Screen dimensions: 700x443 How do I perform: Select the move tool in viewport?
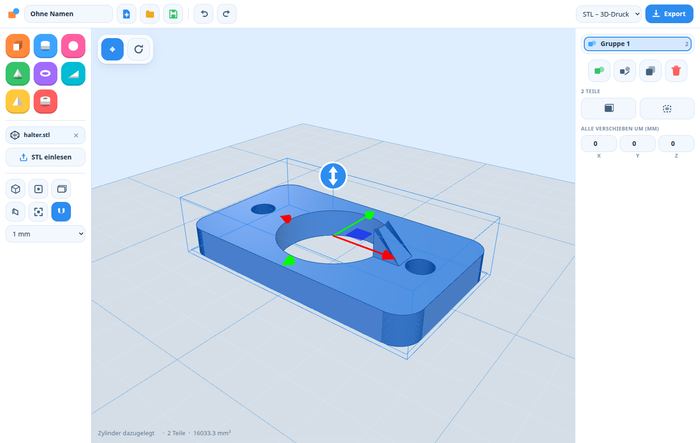pos(112,49)
